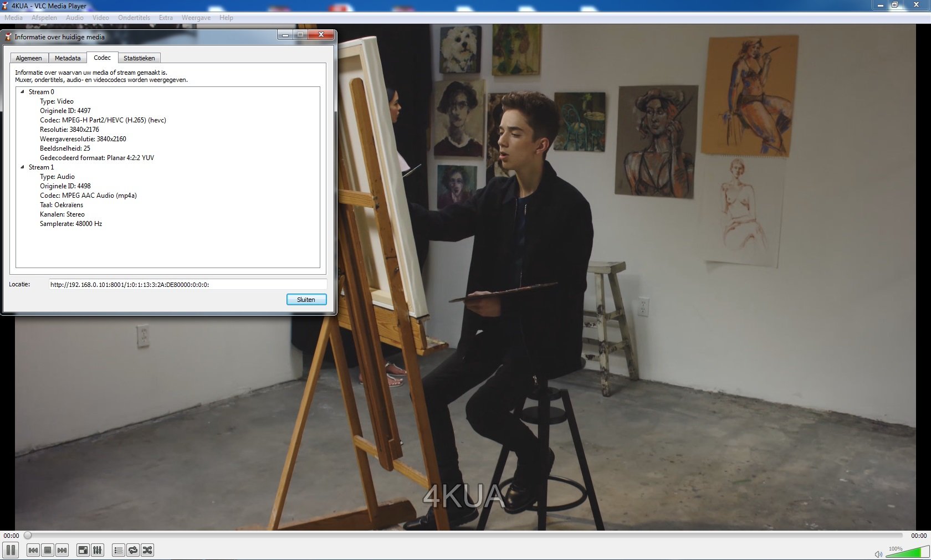Collapse the Stream 0 tree node
The width and height of the screenshot is (931, 560).
point(22,92)
